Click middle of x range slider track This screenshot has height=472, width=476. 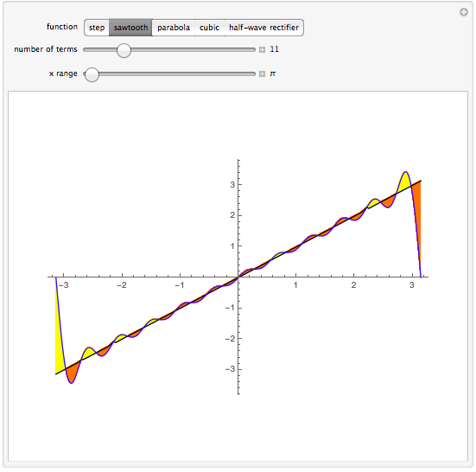pos(169,73)
